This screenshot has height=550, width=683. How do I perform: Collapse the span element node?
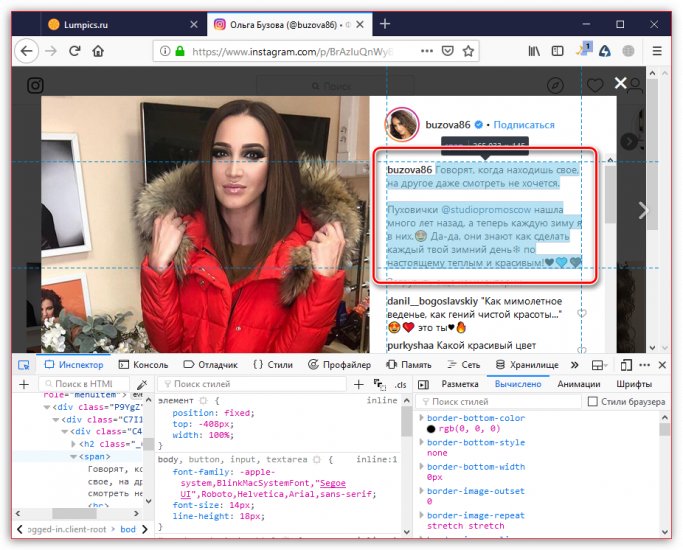coord(72,455)
